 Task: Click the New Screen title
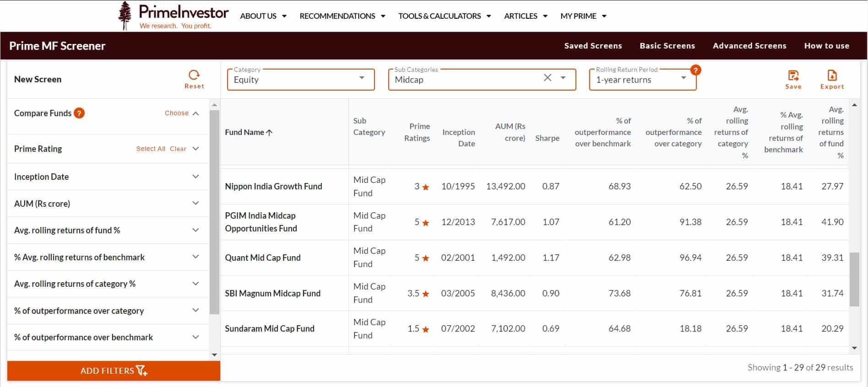pyautogui.click(x=38, y=79)
